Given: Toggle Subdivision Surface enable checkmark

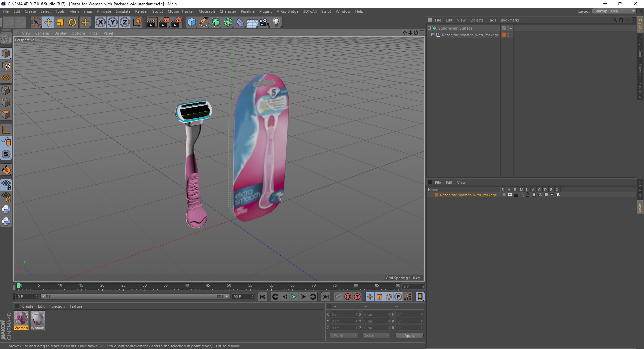Looking at the screenshot, I should pyautogui.click(x=512, y=28).
